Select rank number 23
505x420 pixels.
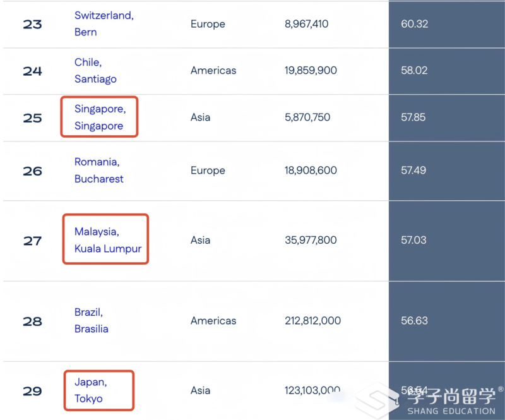click(x=32, y=25)
